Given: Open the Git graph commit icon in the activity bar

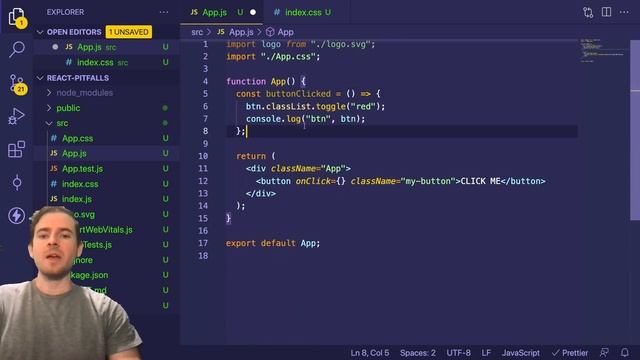Looking at the screenshot, I should pos(17,182).
